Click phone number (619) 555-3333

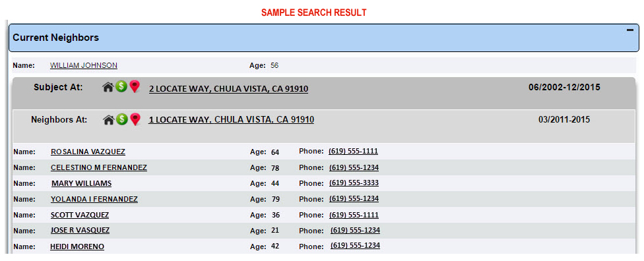coord(354,183)
